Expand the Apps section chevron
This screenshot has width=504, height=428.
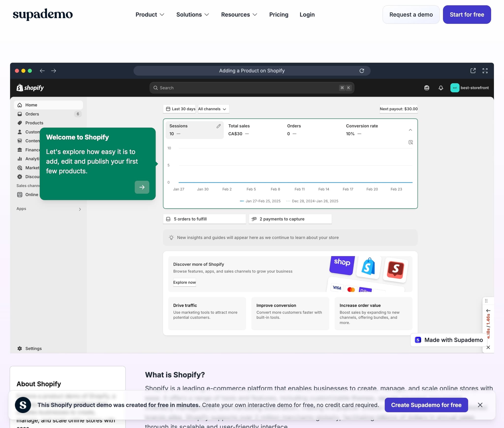click(80, 209)
